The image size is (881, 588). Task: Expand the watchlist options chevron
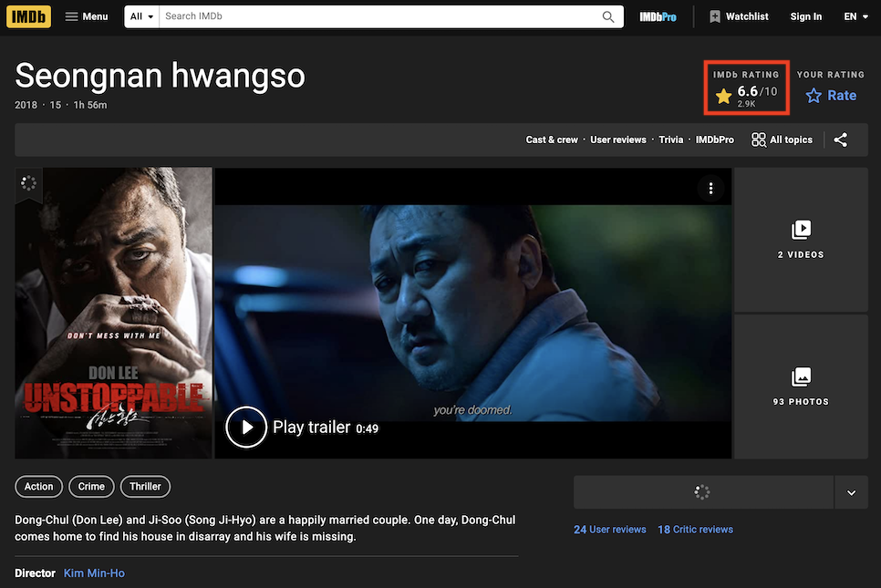pos(851,492)
